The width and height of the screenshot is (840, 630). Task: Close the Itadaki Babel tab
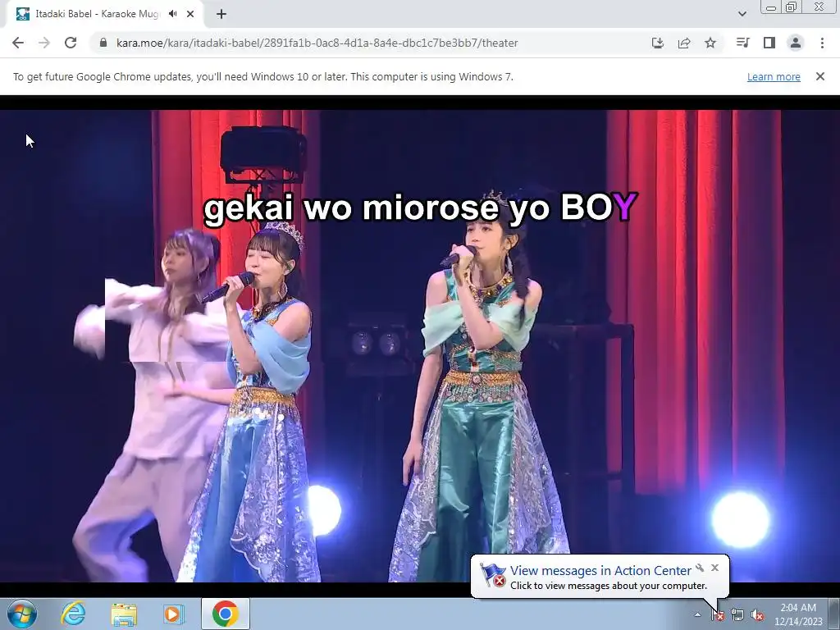click(x=190, y=14)
